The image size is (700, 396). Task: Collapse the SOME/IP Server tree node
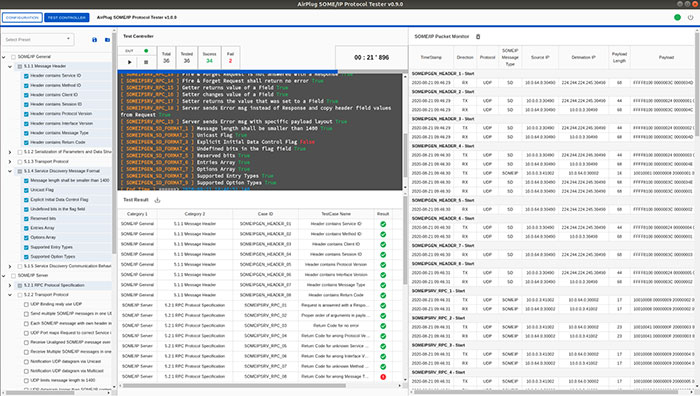pos(4,276)
